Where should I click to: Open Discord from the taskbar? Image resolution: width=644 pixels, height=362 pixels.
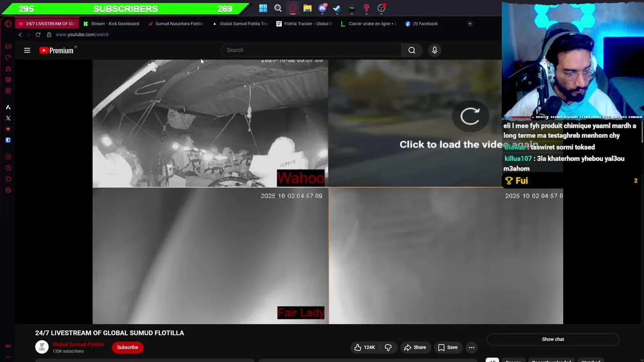point(323,8)
